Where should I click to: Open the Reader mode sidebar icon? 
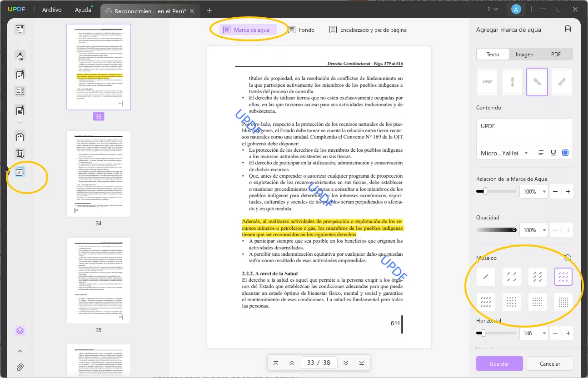20,30
